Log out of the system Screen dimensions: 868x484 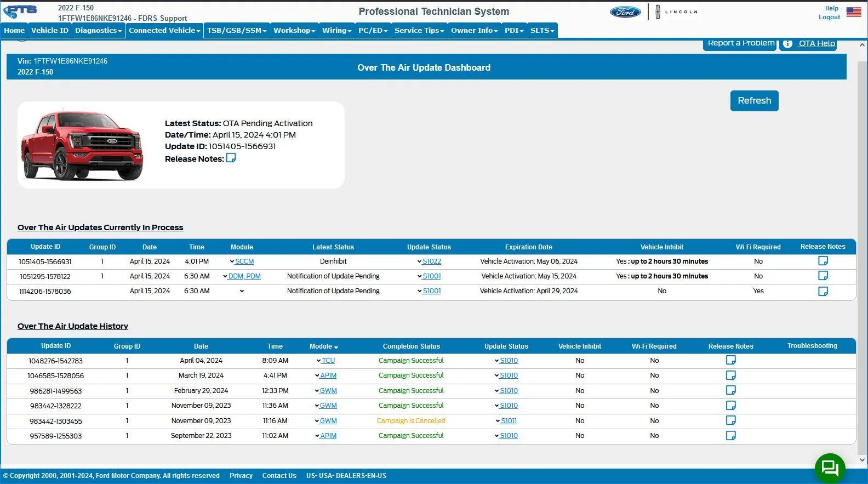pos(830,17)
